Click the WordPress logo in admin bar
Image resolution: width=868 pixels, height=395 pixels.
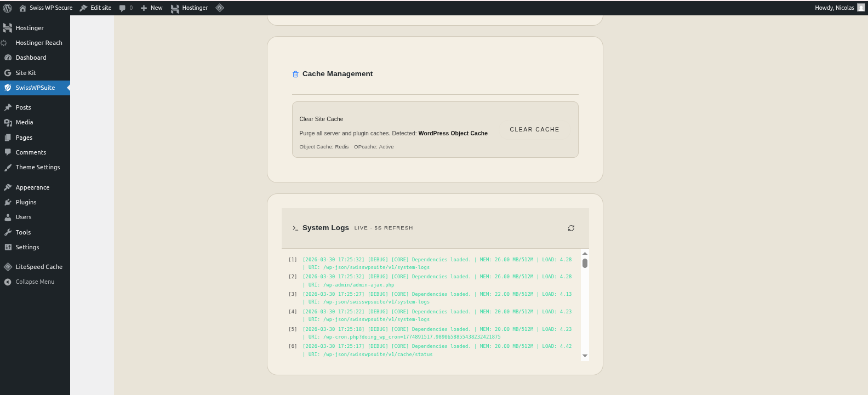[x=8, y=8]
